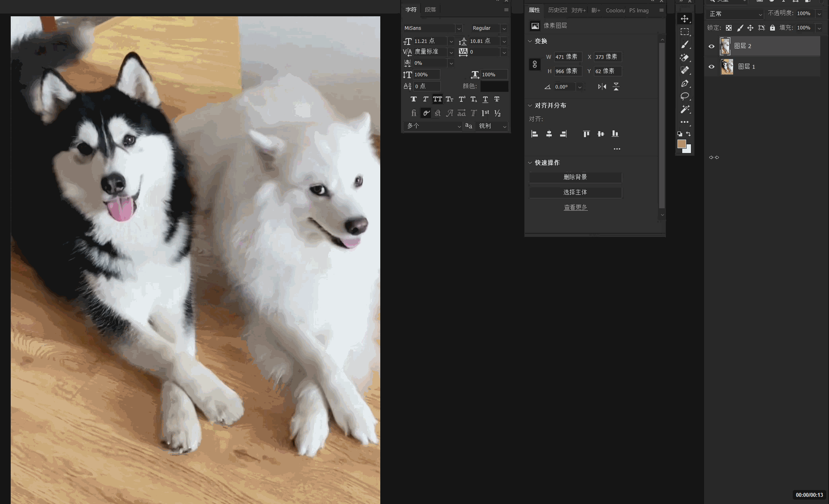Open the MiSans font family dropdown

pos(459,28)
